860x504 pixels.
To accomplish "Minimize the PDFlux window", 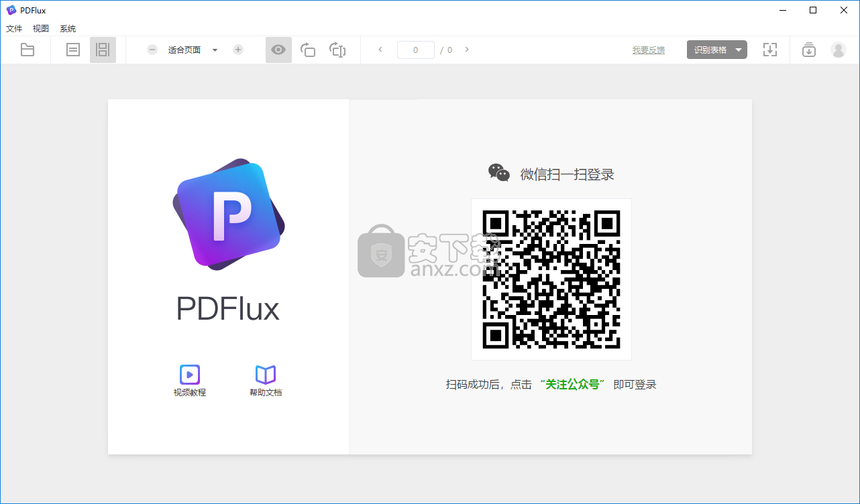I will (x=782, y=10).
